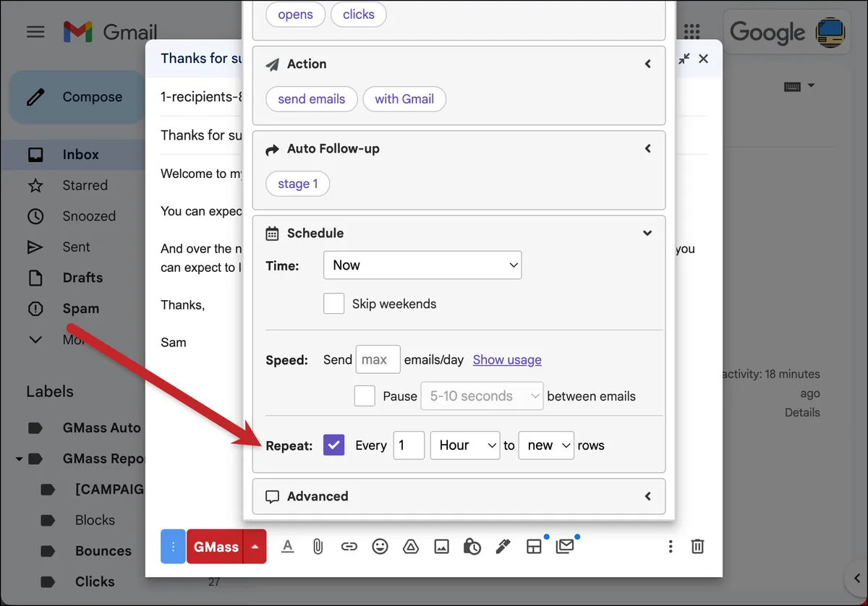The width and height of the screenshot is (868, 606).
Task: Enable the Skip weekends checkbox
Action: click(333, 304)
